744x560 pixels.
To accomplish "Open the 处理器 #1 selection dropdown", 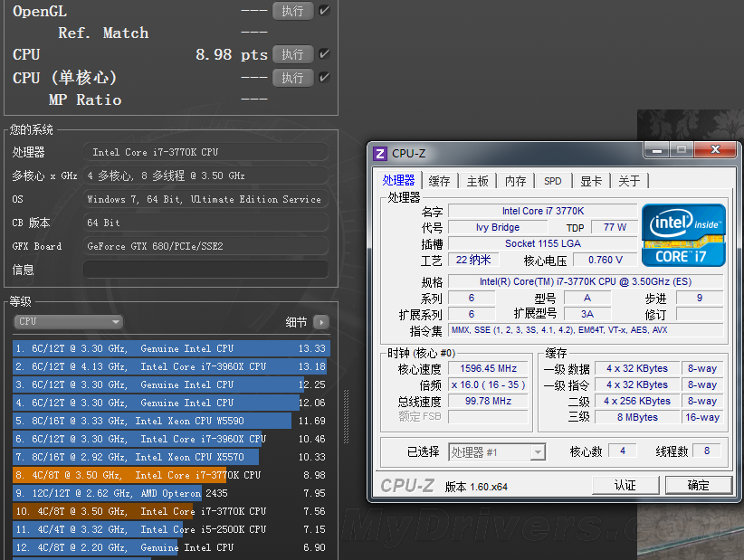I will 498,451.
